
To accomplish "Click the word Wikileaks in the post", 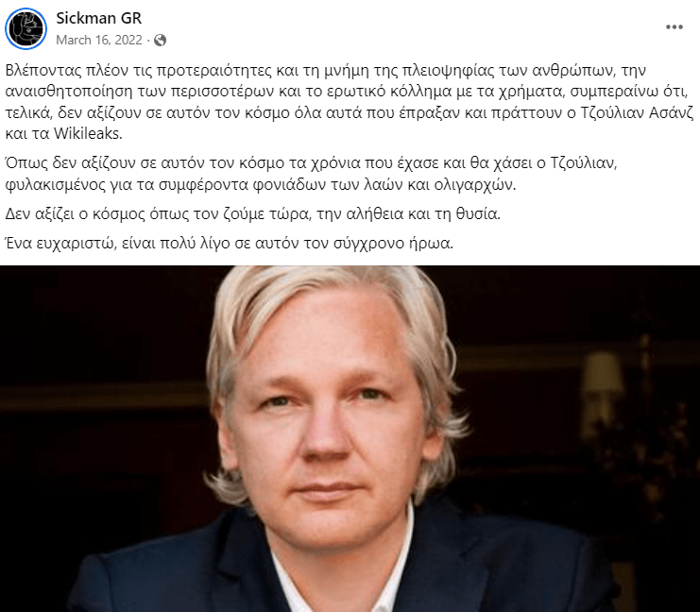I will (x=88, y=133).
